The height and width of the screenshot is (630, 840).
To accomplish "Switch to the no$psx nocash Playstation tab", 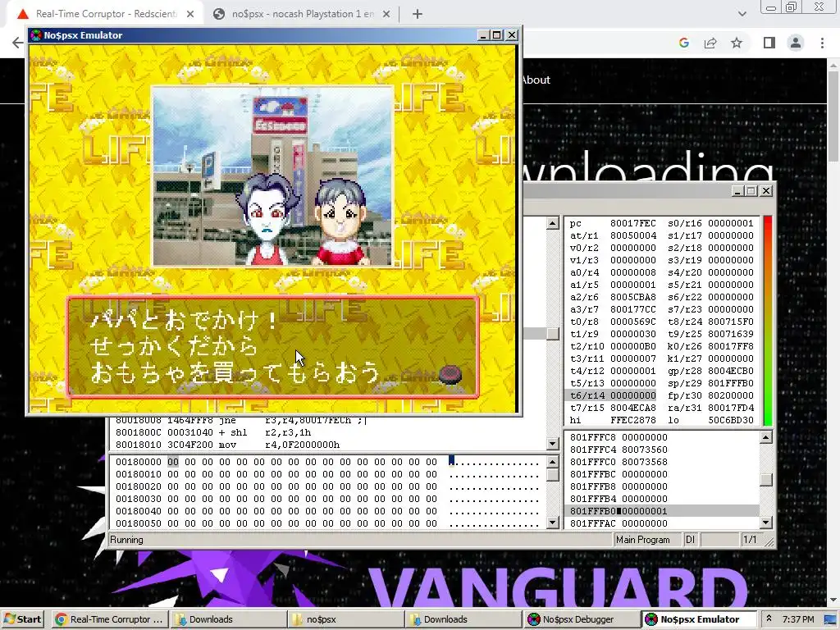I will coord(302,14).
